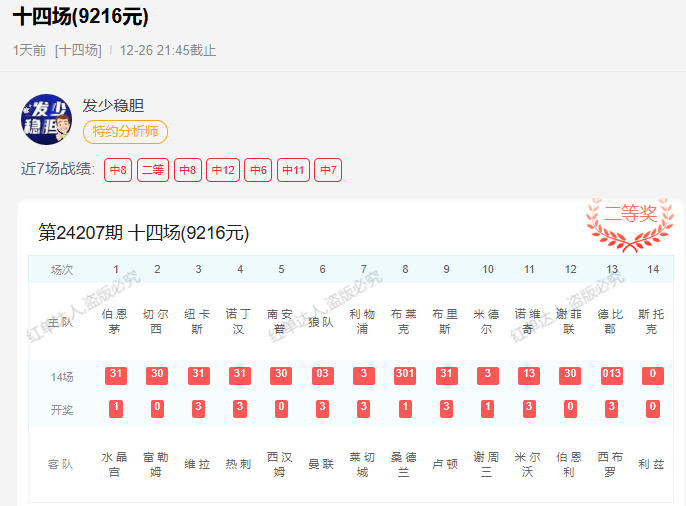
Task: Click the 十四场(9216元) page title
Action: (x=80, y=19)
